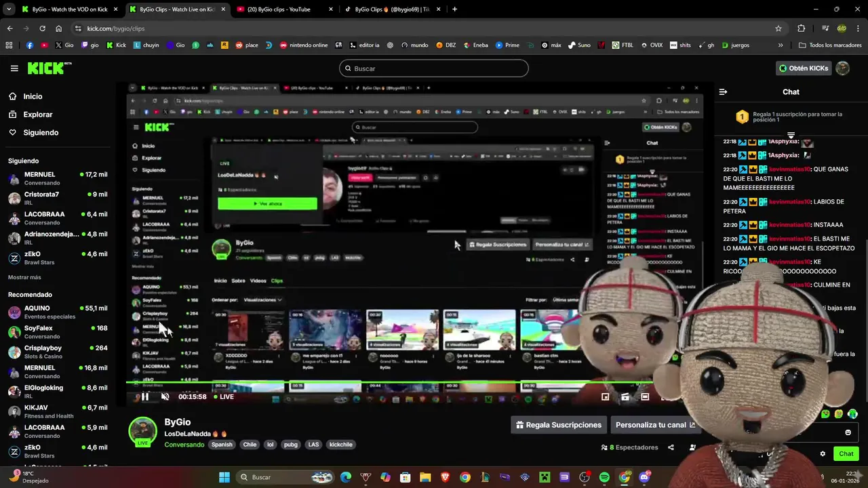Open File Explorer from the taskbar
Image resolution: width=868 pixels, height=488 pixels.
425,477
